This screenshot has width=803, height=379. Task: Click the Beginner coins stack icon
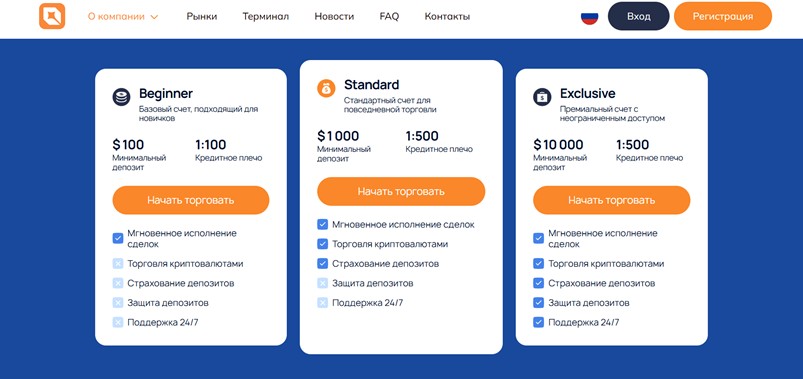click(121, 97)
